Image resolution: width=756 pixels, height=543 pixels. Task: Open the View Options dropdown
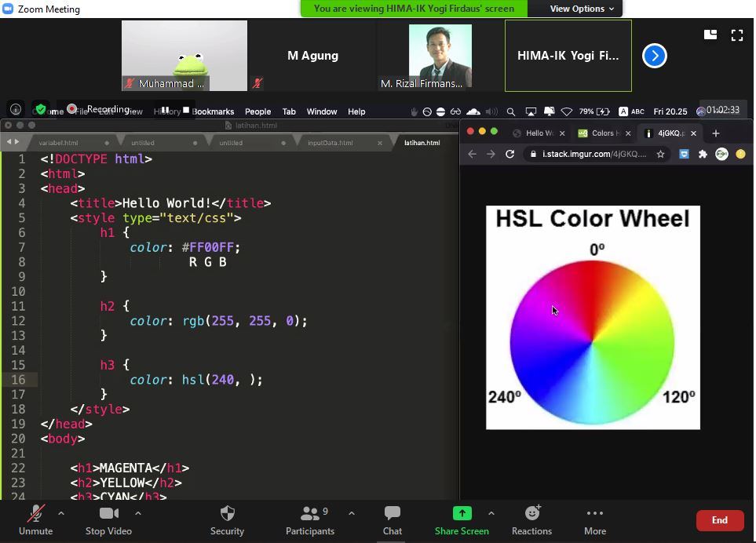coord(582,9)
